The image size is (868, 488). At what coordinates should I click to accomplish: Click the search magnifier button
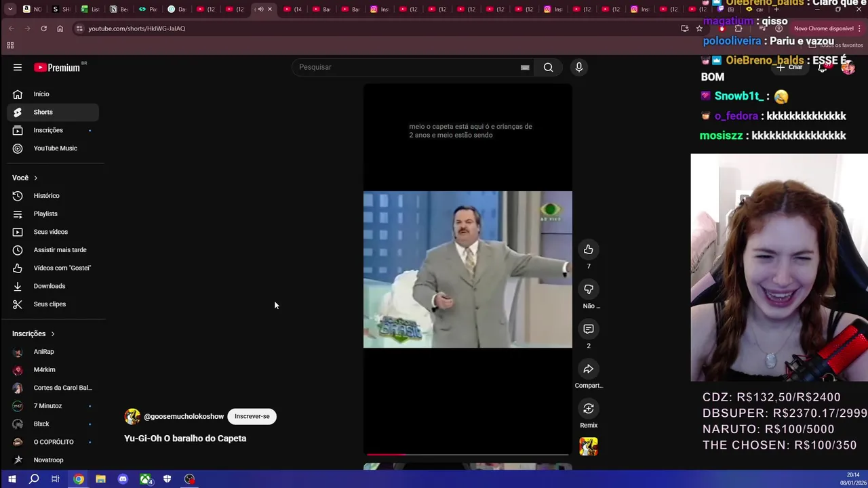(x=548, y=67)
